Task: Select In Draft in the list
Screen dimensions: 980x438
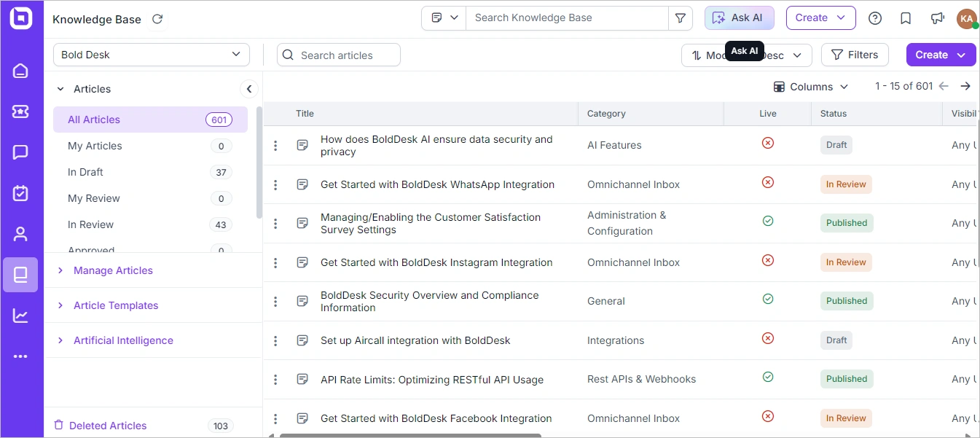Action: click(150, 172)
